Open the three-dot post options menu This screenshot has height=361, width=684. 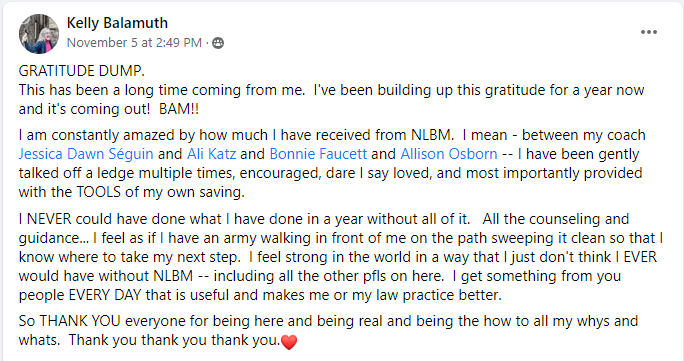pos(649,32)
